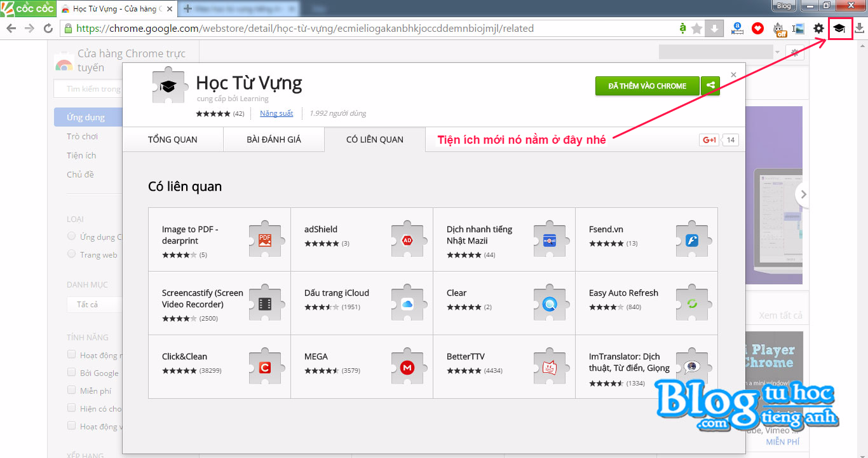Select the Học Từ Vựng browser tab
The width and height of the screenshot is (868, 458).
pos(118,9)
